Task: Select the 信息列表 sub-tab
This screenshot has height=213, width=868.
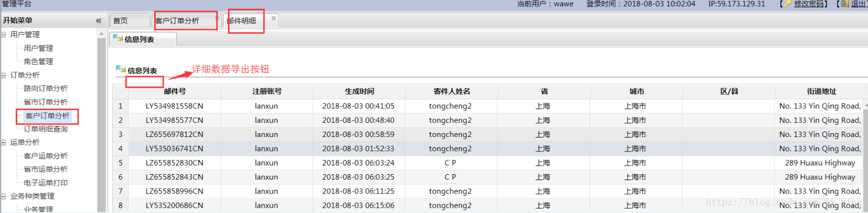Action: pos(143,39)
